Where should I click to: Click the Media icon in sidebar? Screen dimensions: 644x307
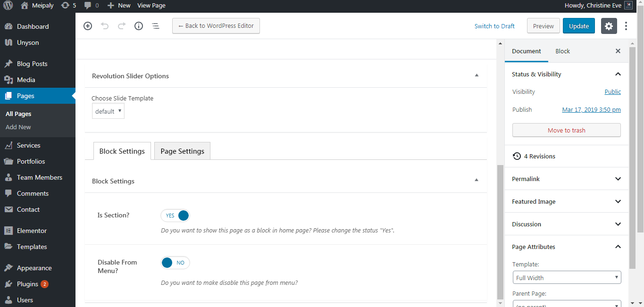pyautogui.click(x=8, y=80)
